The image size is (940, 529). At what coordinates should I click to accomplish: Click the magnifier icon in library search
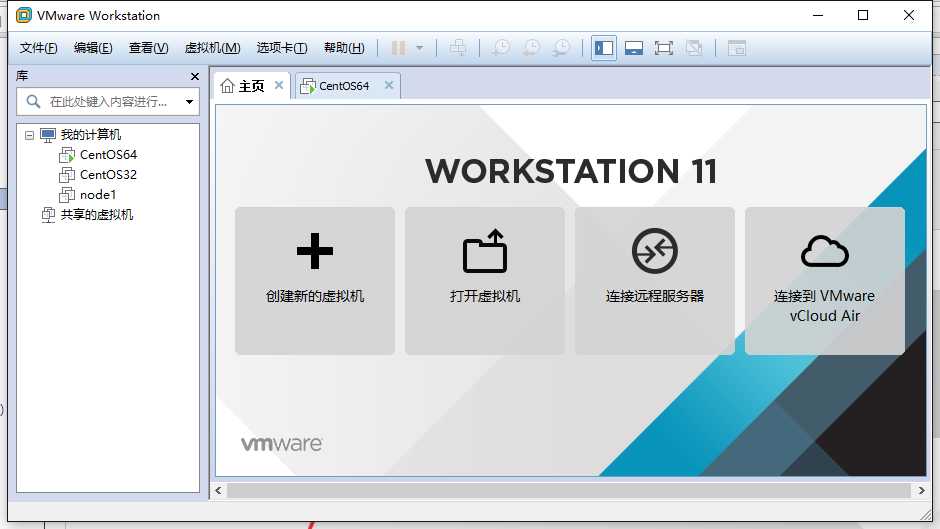(x=34, y=101)
